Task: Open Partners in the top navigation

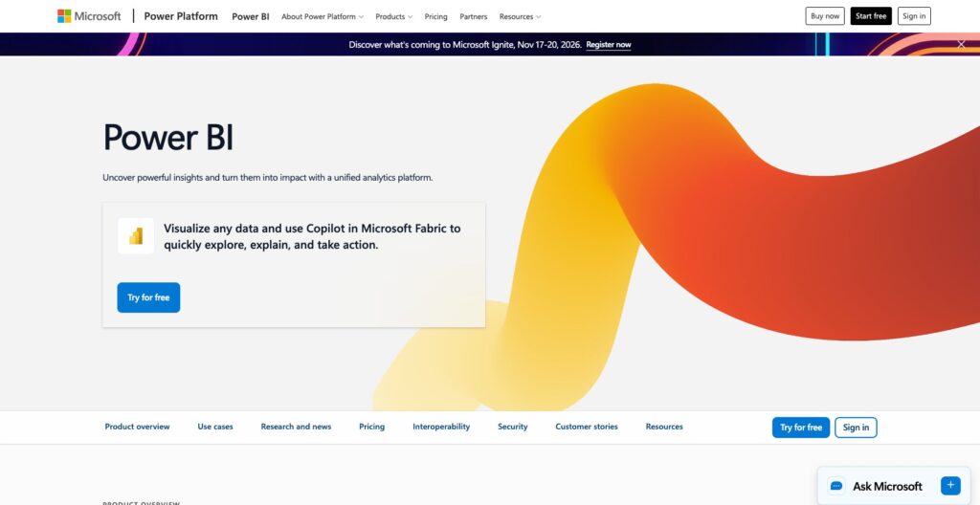Action: click(473, 17)
